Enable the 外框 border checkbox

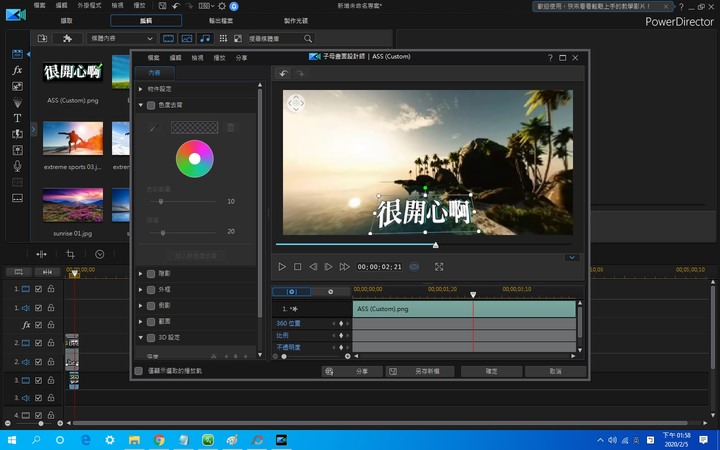(x=151, y=290)
